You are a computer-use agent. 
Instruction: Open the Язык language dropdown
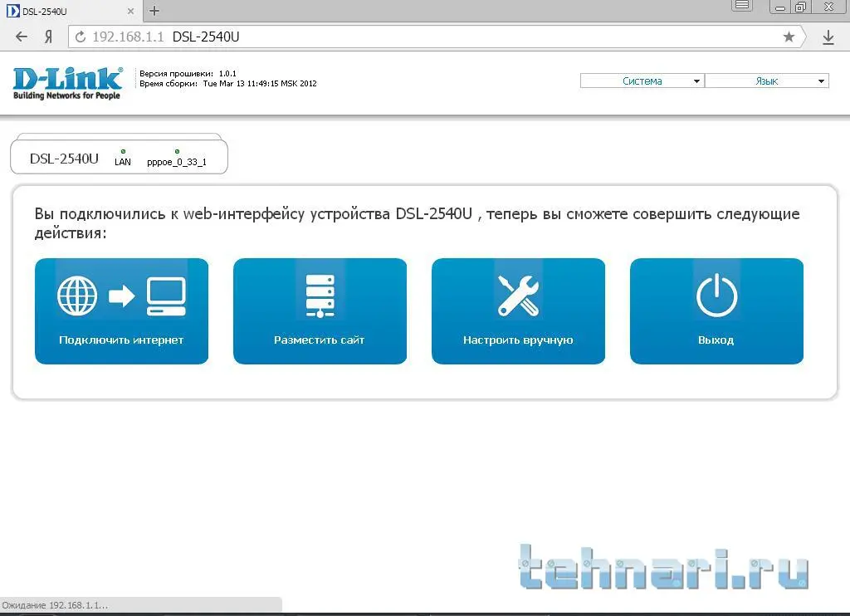(767, 81)
